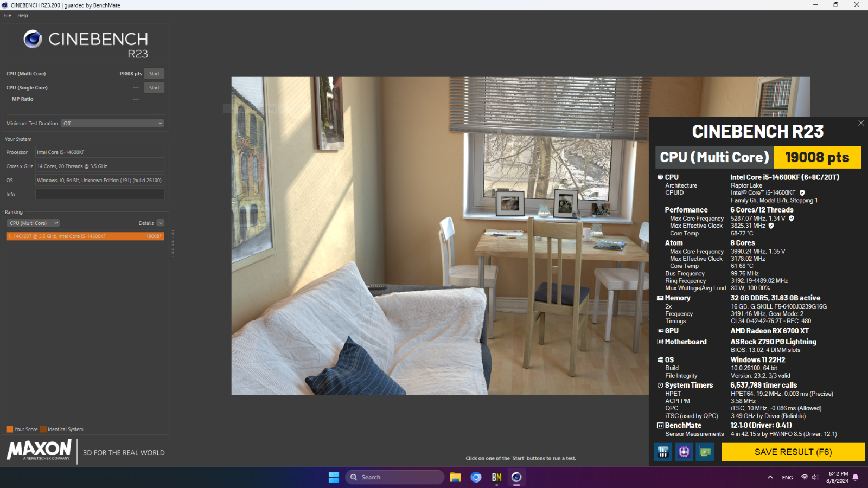Open the File menu
Image resolution: width=868 pixels, height=488 pixels.
(7, 15)
